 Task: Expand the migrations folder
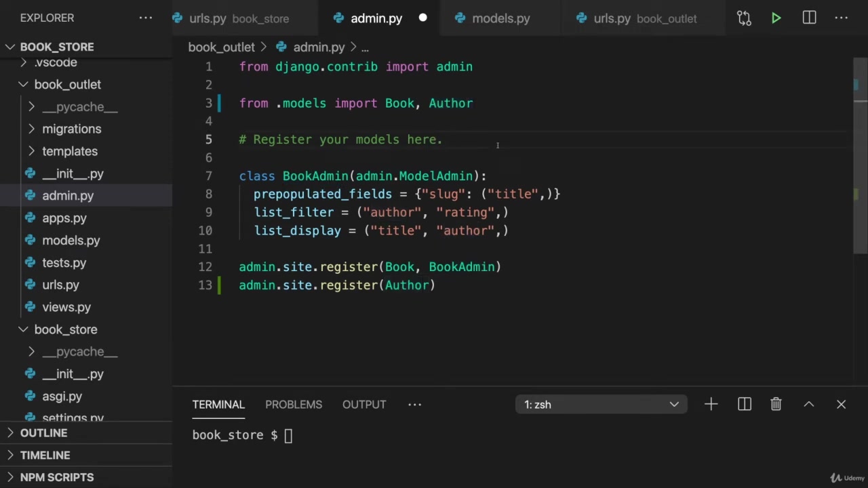coord(71,129)
